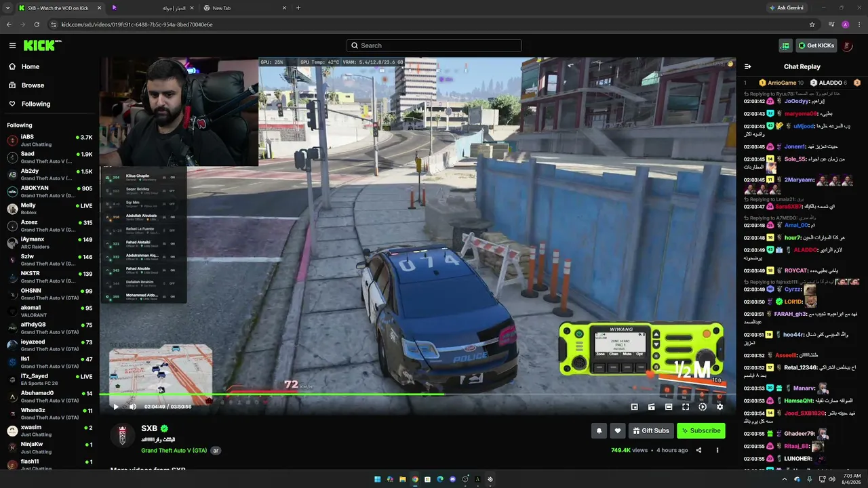
Task: Open SXB channel avatar
Action: pyautogui.click(x=122, y=436)
